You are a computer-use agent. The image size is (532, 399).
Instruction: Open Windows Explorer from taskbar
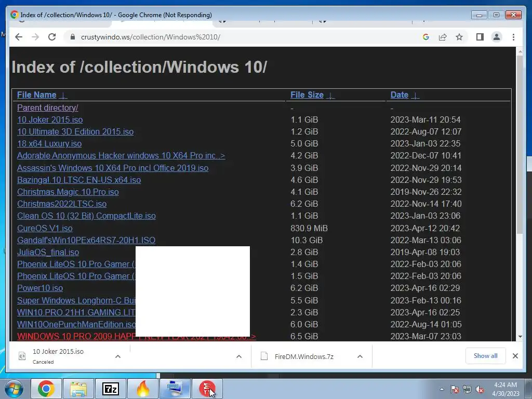[78, 389]
